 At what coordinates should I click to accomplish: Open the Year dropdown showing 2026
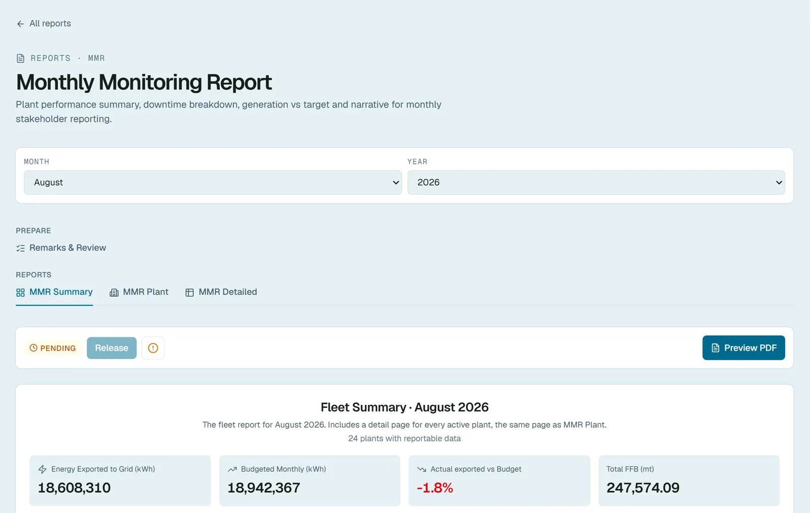[596, 183]
